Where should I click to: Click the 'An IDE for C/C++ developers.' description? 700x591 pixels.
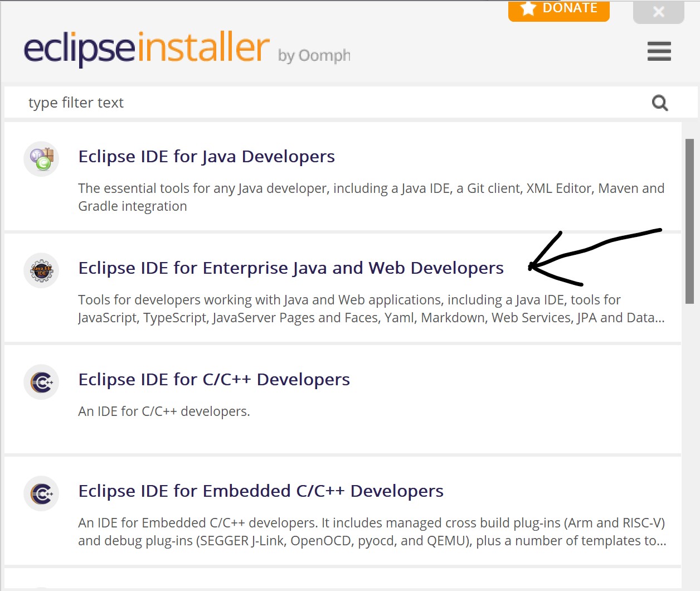(164, 411)
